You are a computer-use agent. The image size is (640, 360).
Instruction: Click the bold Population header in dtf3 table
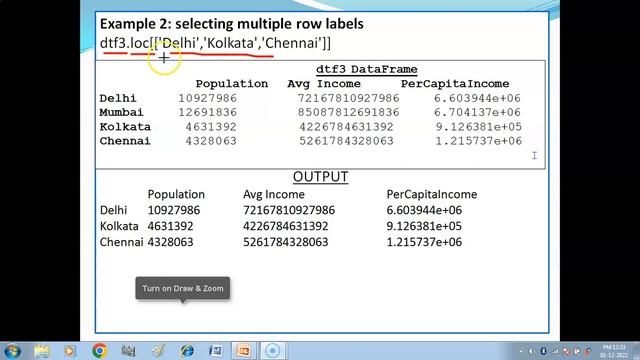pyautogui.click(x=232, y=84)
